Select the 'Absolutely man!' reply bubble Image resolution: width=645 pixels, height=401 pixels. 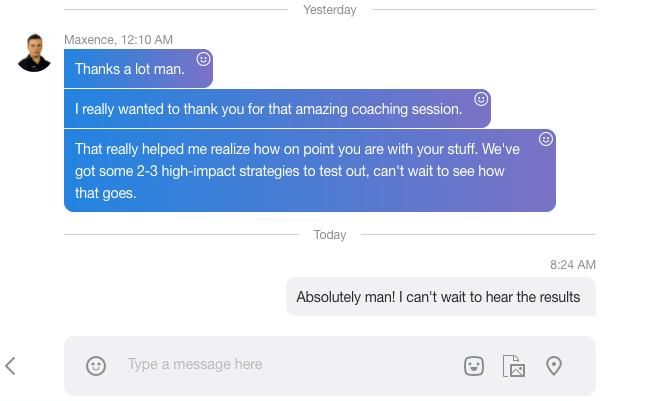pyautogui.click(x=441, y=297)
